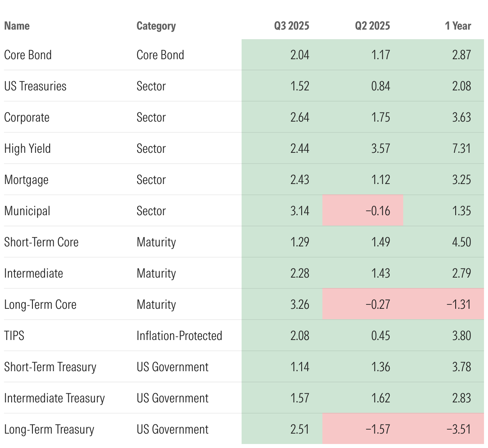Select the High Yield row name
The image size is (488, 448).
pos(28,148)
